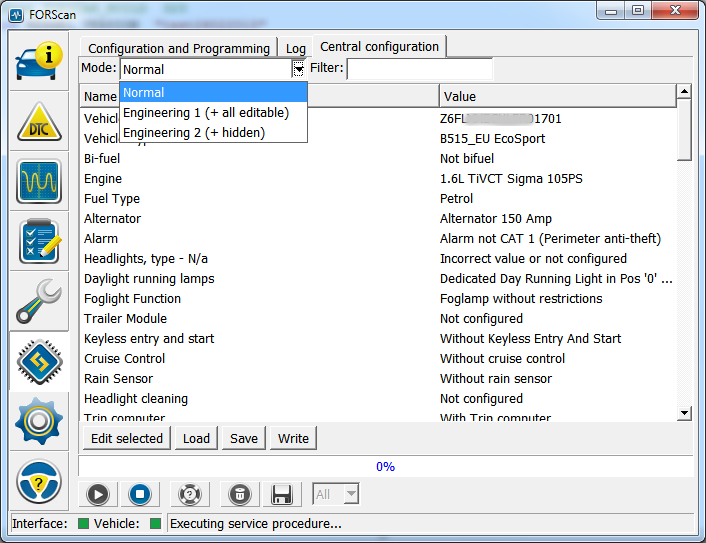This screenshot has width=706, height=543.
Task: Select Engineering 1 (+ all editable) mode
Action: (206, 113)
